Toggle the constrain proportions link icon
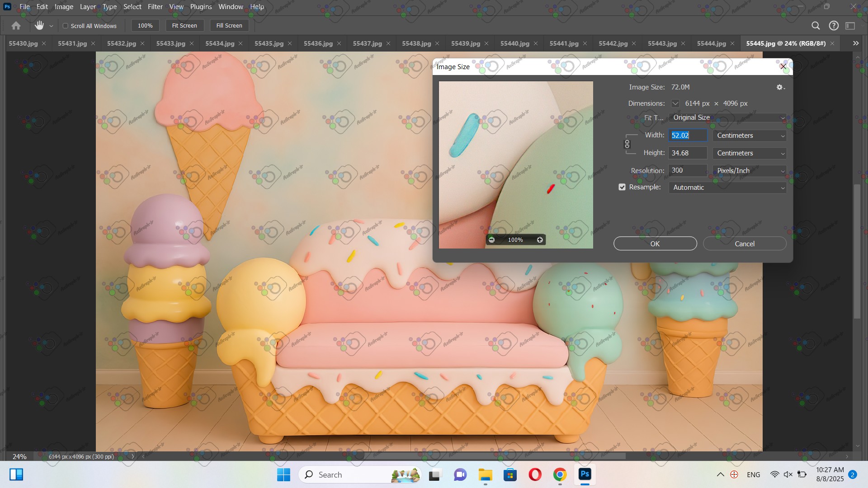This screenshot has width=868, height=488. [627, 144]
